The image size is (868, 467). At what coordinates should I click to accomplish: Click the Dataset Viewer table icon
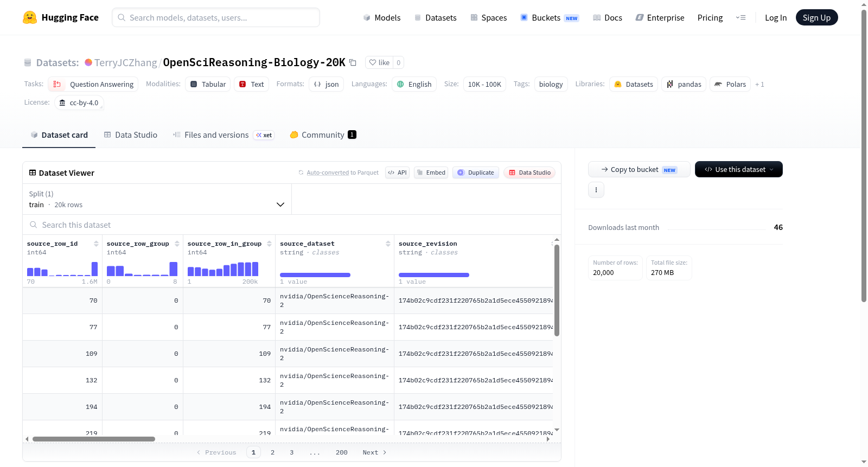(x=33, y=172)
